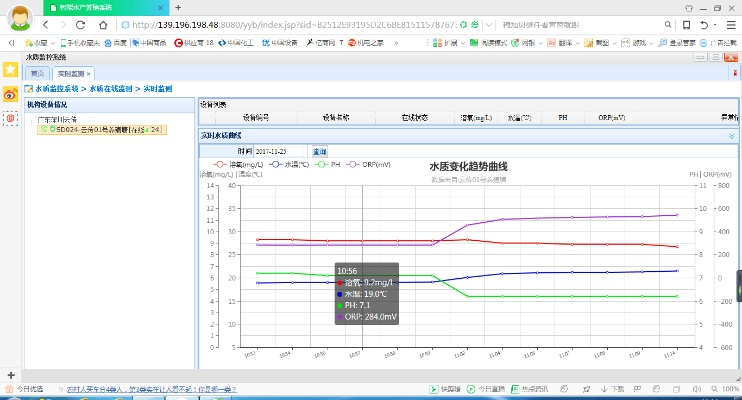This screenshot has width=742, height=400.
Task: Open the Weibo sidebar icon
Action: tap(11, 94)
